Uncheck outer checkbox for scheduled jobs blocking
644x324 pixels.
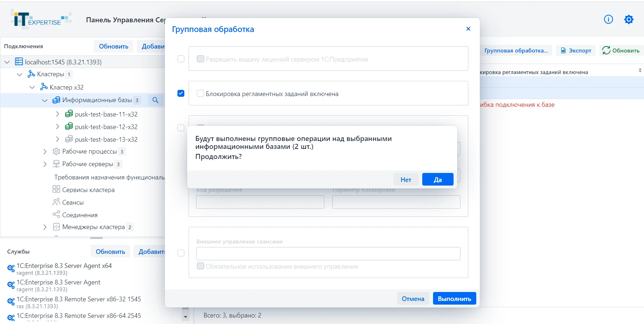pyautogui.click(x=181, y=93)
